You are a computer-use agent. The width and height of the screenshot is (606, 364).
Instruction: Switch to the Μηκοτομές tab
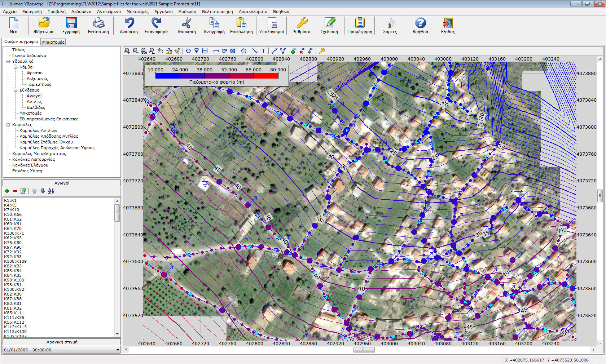[x=53, y=42]
